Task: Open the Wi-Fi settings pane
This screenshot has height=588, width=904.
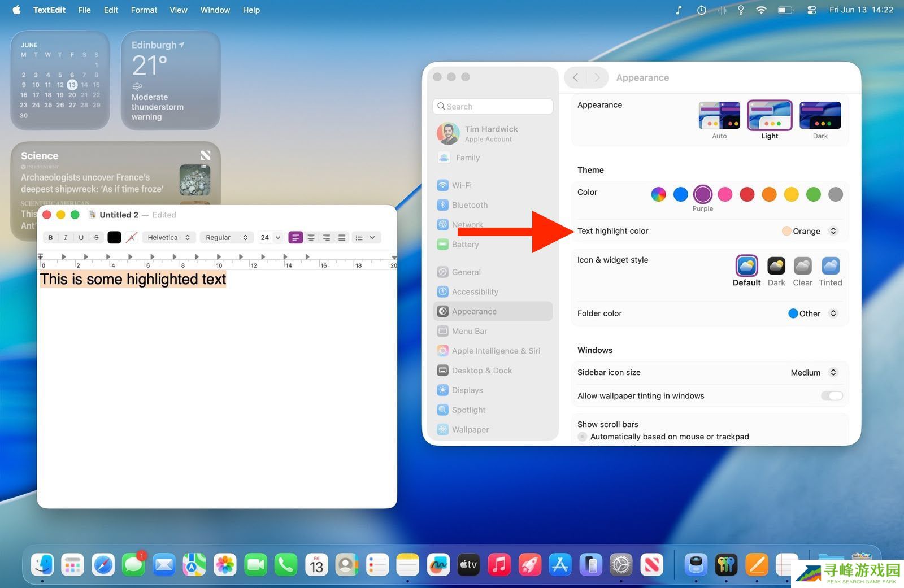Action: pos(462,185)
